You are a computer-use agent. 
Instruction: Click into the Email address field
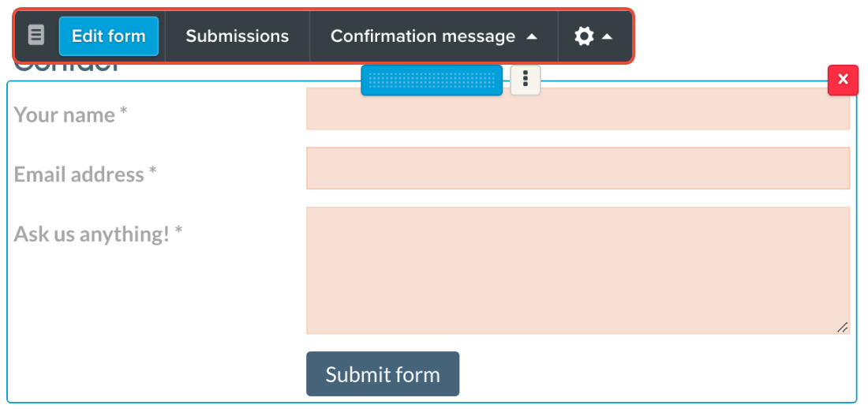tap(578, 168)
